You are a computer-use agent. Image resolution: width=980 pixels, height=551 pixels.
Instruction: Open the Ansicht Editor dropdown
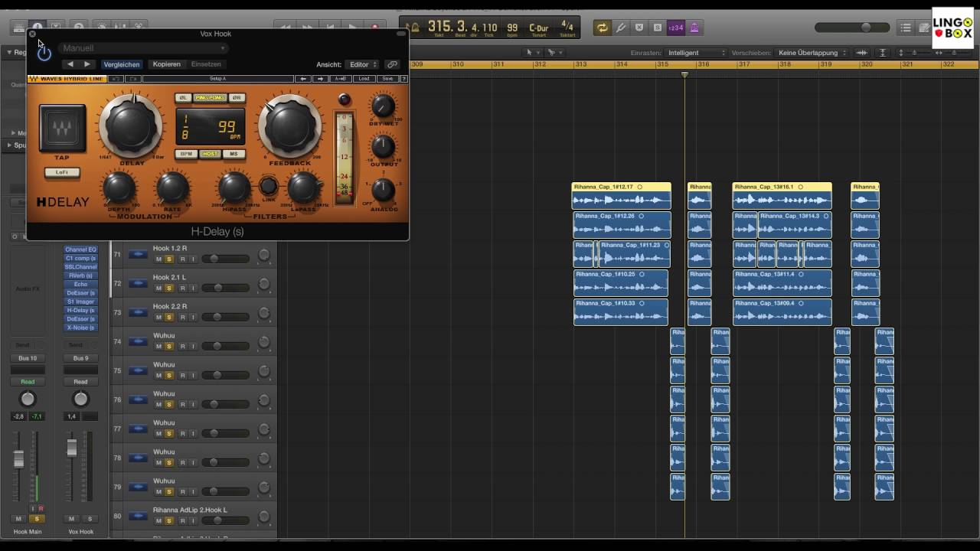[x=362, y=64]
